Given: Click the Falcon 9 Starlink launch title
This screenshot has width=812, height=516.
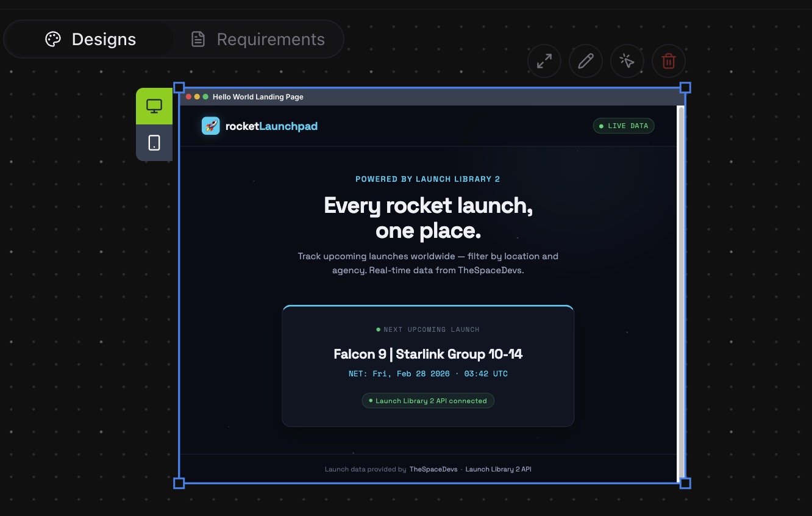Looking at the screenshot, I should pyautogui.click(x=428, y=354).
